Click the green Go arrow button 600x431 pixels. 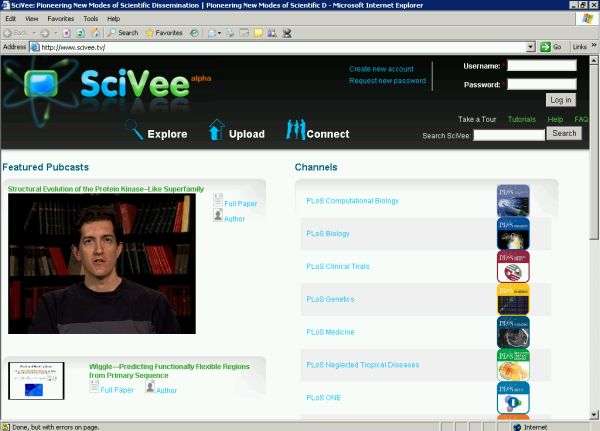pyautogui.click(x=545, y=47)
